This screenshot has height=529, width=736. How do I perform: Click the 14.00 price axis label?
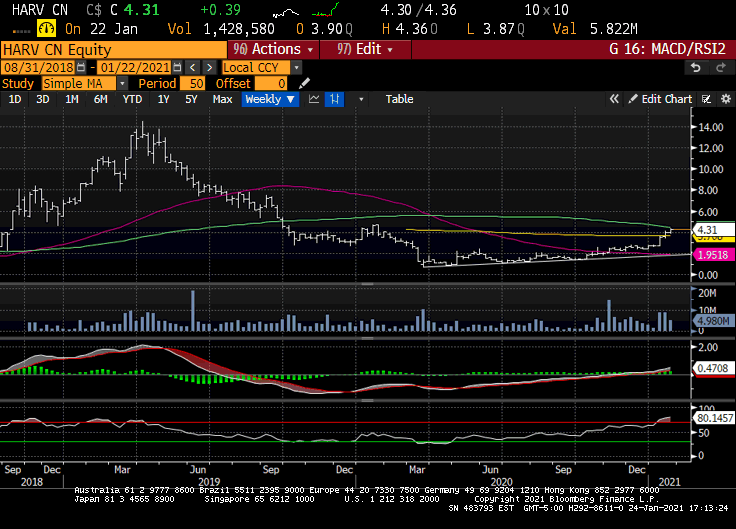click(711, 127)
